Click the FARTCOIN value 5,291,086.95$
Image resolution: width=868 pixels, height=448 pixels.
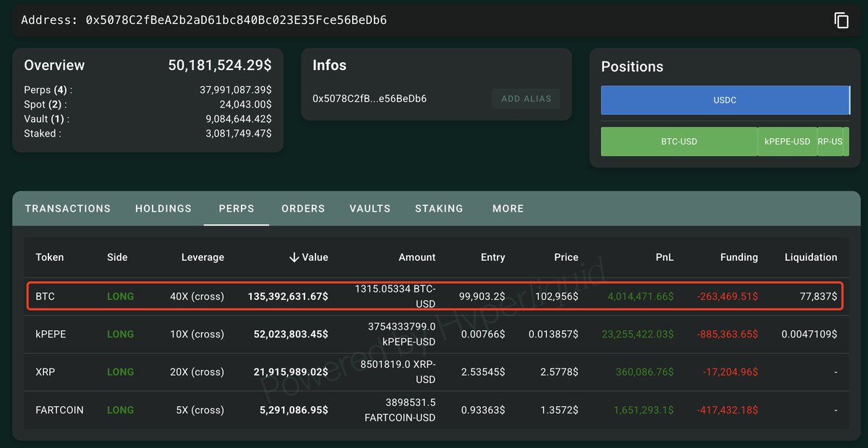coord(293,410)
